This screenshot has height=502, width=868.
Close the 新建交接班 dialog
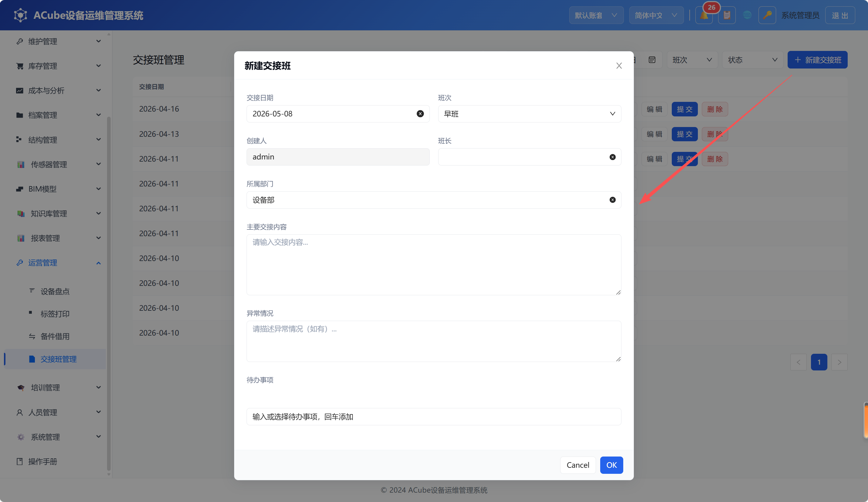pos(619,65)
